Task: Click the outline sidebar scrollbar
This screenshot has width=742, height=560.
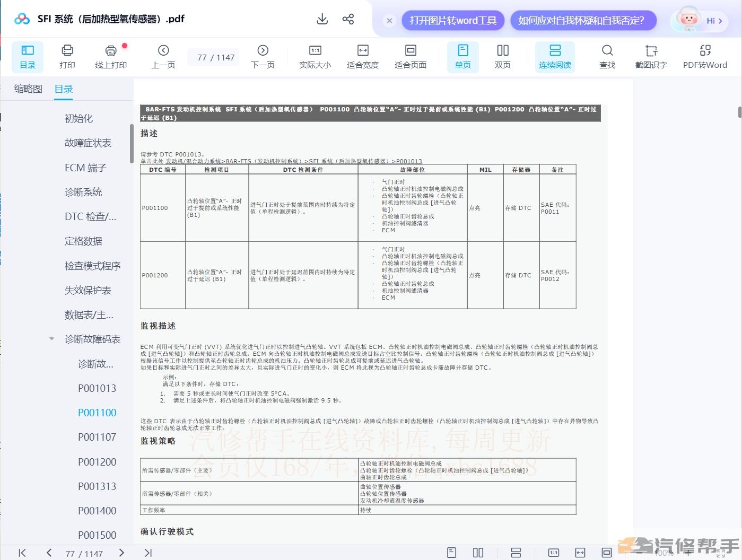Action: point(132,144)
